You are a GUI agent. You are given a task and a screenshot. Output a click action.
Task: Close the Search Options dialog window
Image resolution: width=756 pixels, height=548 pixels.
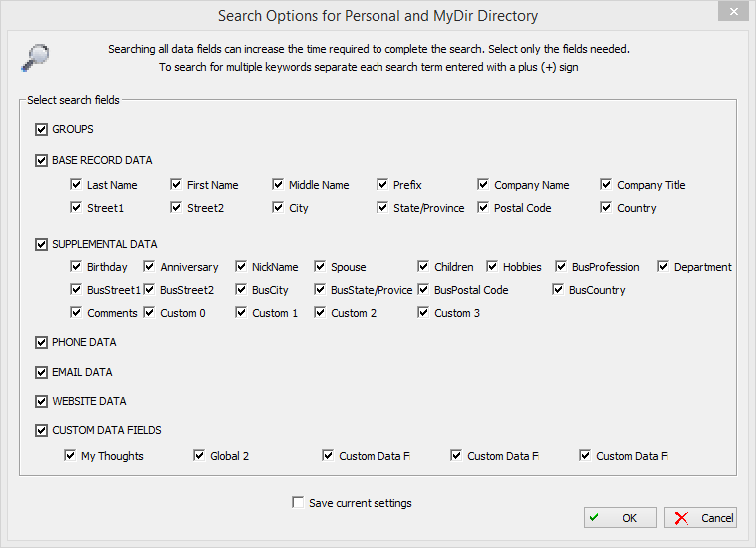click(733, 12)
